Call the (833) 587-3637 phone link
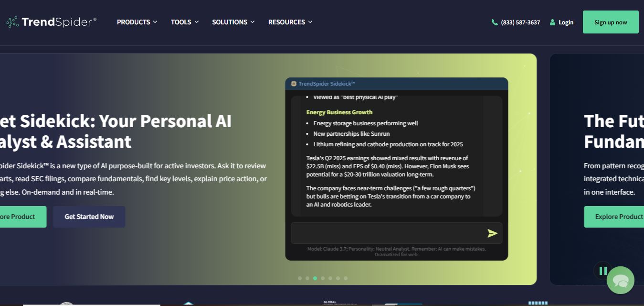 pos(516,22)
